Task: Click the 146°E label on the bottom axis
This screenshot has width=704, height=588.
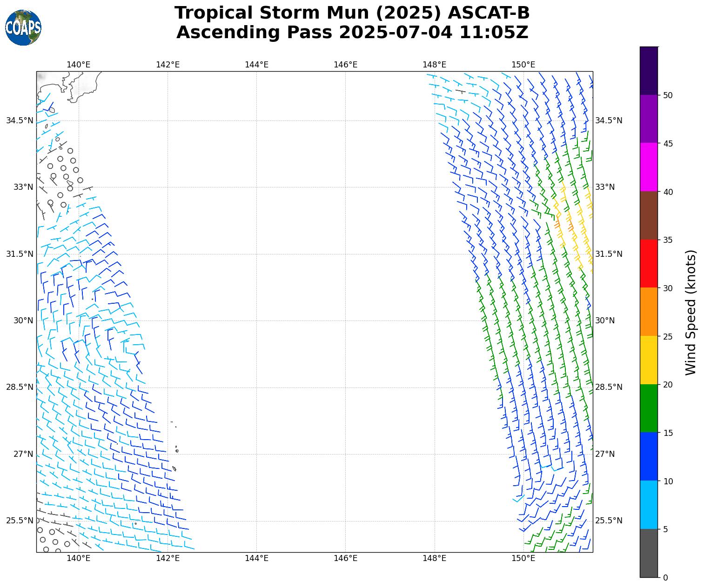Action: 345,558
